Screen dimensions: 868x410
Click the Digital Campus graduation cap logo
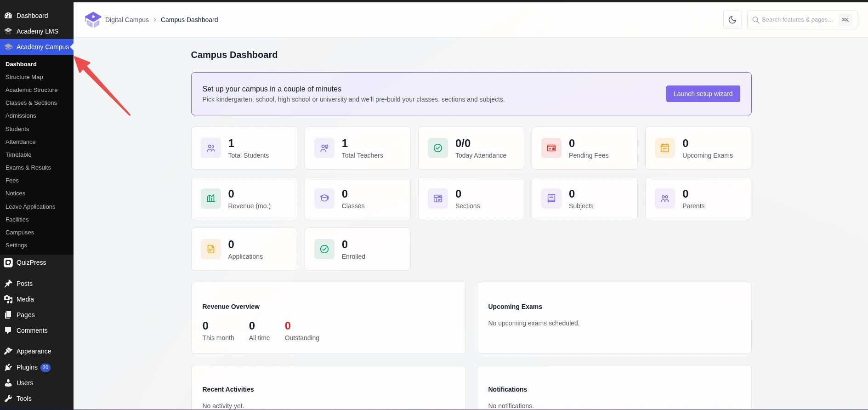(93, 20)
